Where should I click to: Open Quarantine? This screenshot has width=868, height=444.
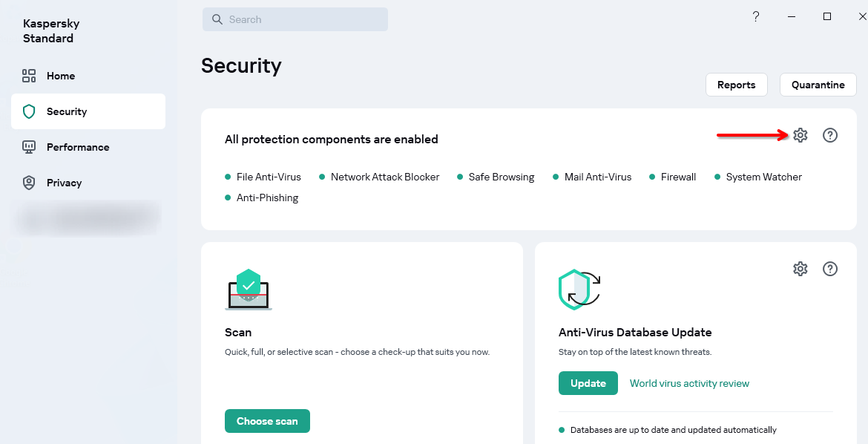pos(818,85)
